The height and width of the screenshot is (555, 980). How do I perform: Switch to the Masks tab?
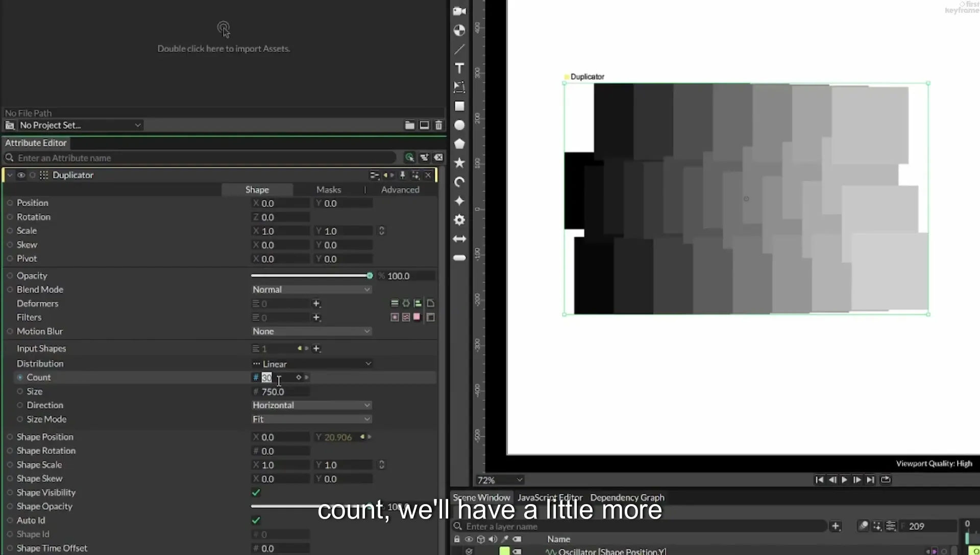pyautogui.click(x=328, y=189)
